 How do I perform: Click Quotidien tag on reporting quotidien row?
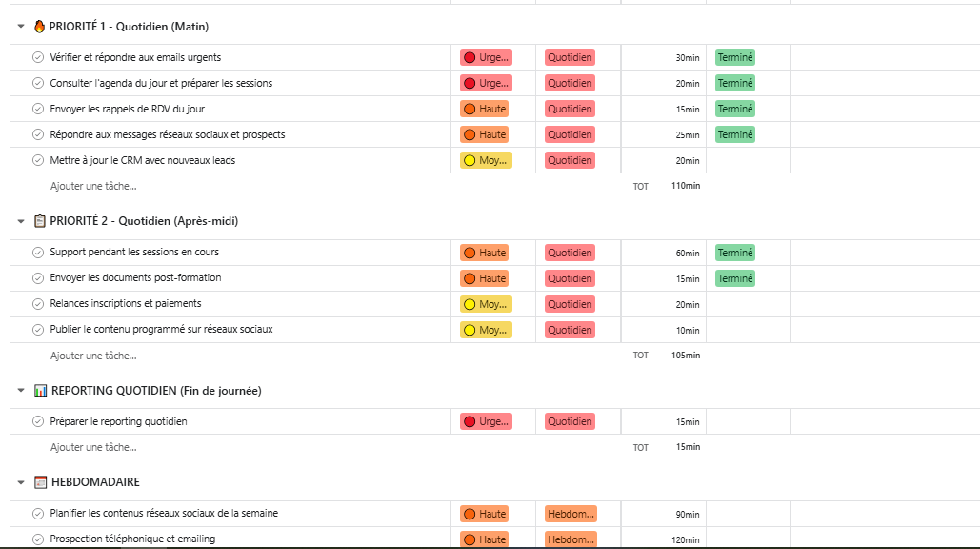point(570,421)
